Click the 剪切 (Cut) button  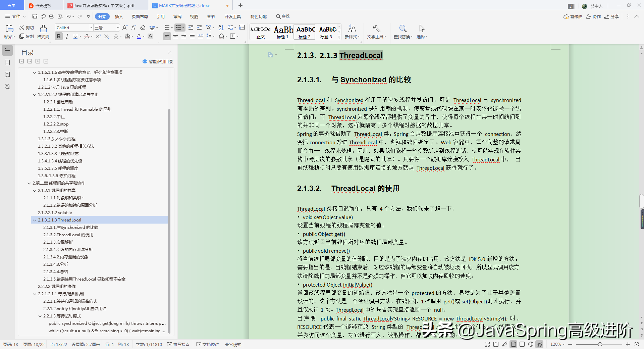(x=26, y=28)
